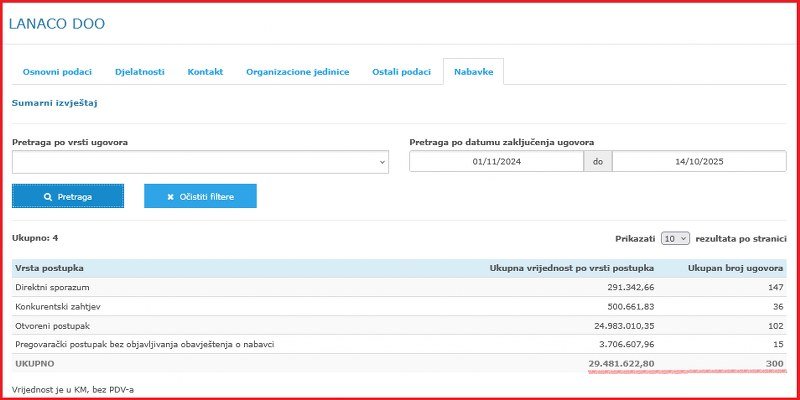
Task: Open the Kontakt tab
Action: click(205, 73)
